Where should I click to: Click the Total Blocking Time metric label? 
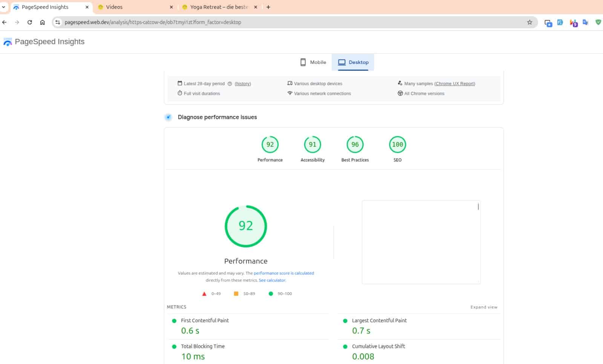click(x=203, y=346)
